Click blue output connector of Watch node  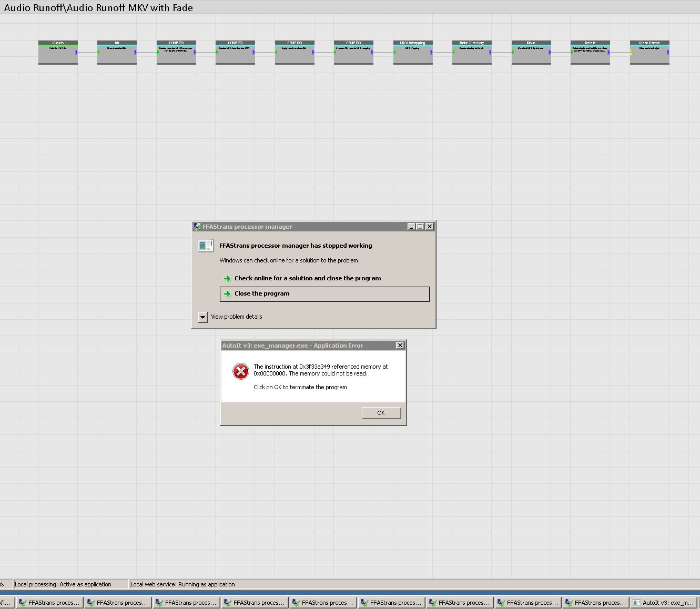77,52
